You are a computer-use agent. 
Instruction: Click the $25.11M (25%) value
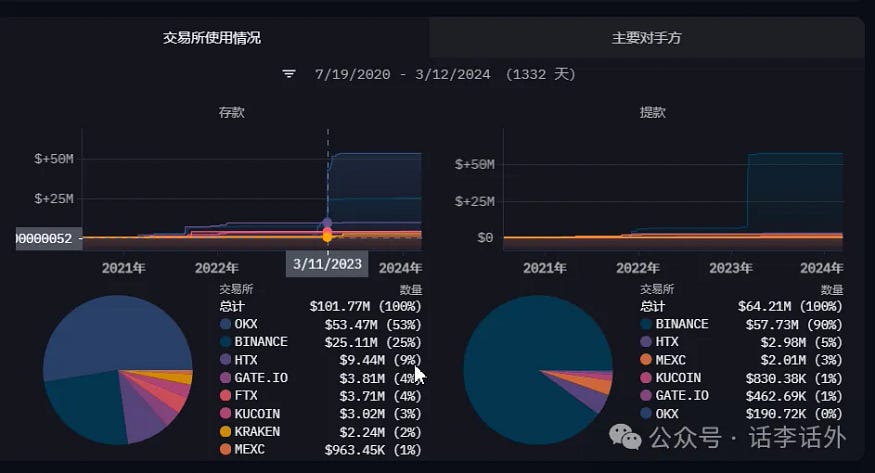(x=373, y=342)
